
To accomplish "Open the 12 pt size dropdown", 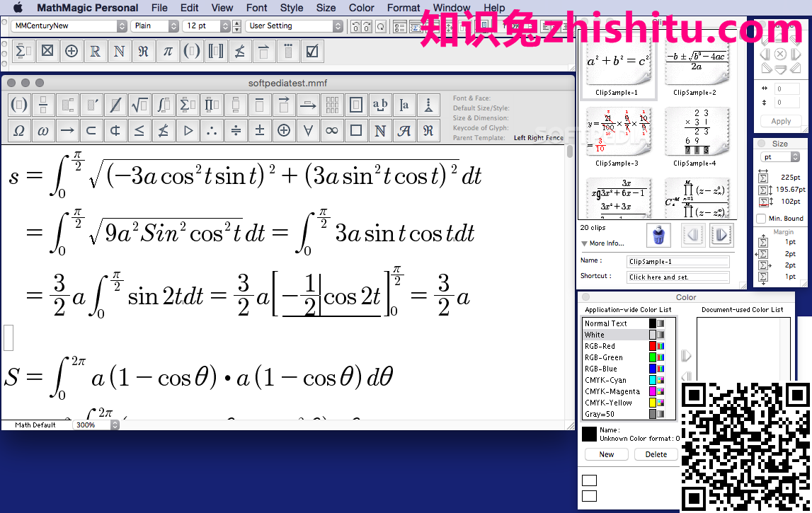I will 207,26.
